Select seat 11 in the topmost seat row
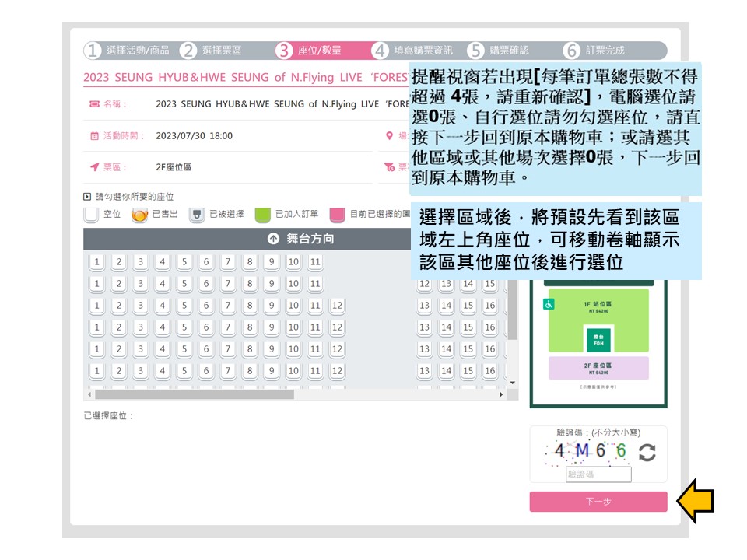The width and height of the screenshot is (747, 560). (x=315, y=262)
